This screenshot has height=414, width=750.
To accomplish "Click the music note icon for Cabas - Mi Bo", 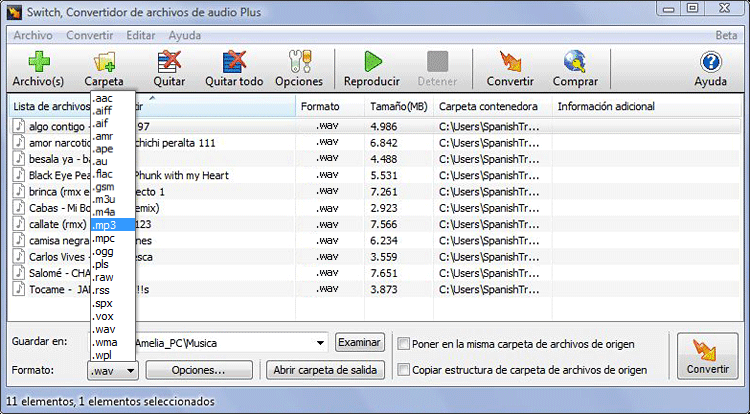I will click(19, 207).
